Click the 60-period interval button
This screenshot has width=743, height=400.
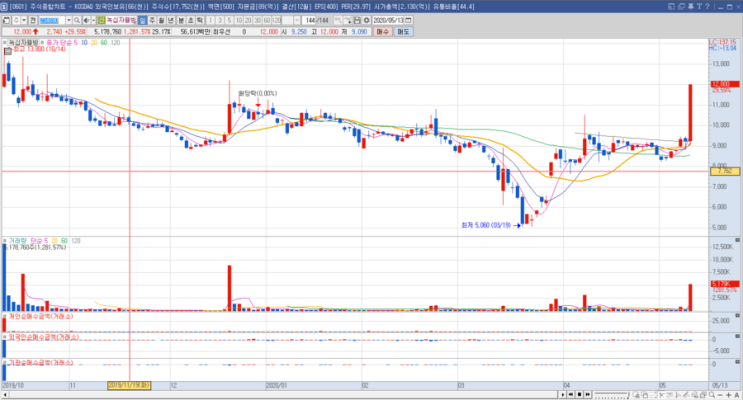(267, 20)
